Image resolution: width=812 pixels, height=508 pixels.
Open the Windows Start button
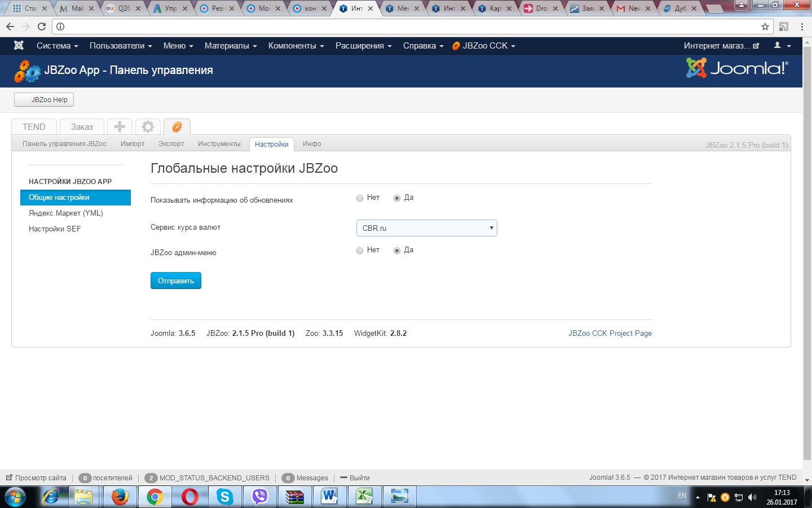[16, 497]
